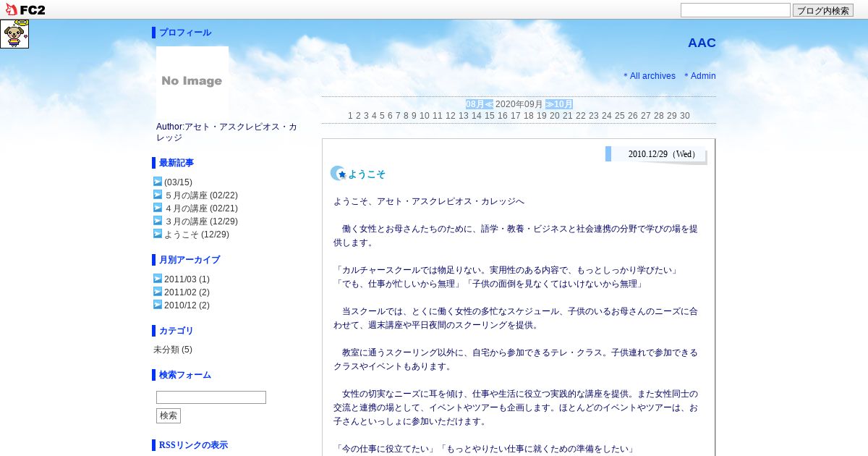This screenshot has width=868, height=456.
Task: Click the Author:アセト・アスクレピオス・カレッジ text
Action: [x=226, y=132]
